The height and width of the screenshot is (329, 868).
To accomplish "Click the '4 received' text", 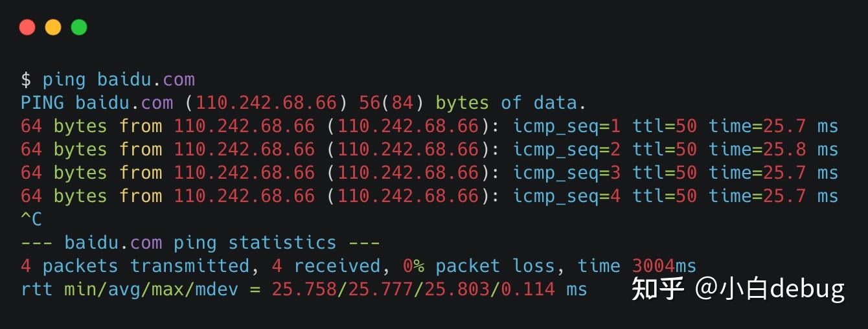I will (x=326, y=266).
